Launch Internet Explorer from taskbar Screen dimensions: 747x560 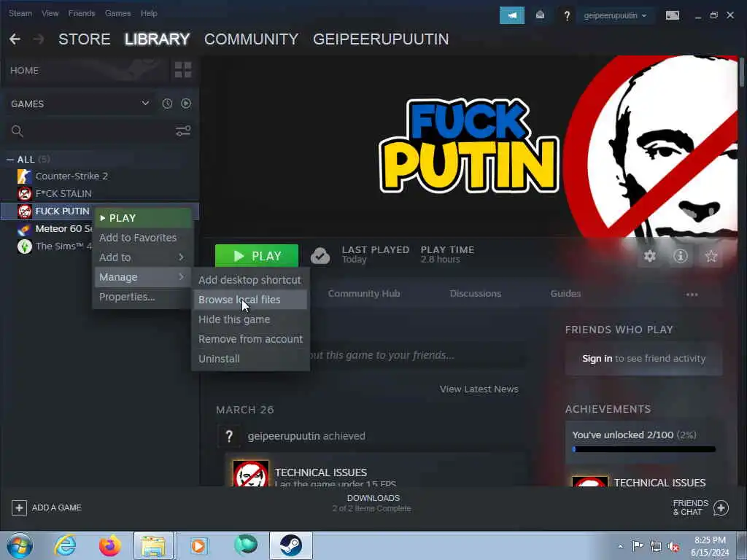(65, 545)
